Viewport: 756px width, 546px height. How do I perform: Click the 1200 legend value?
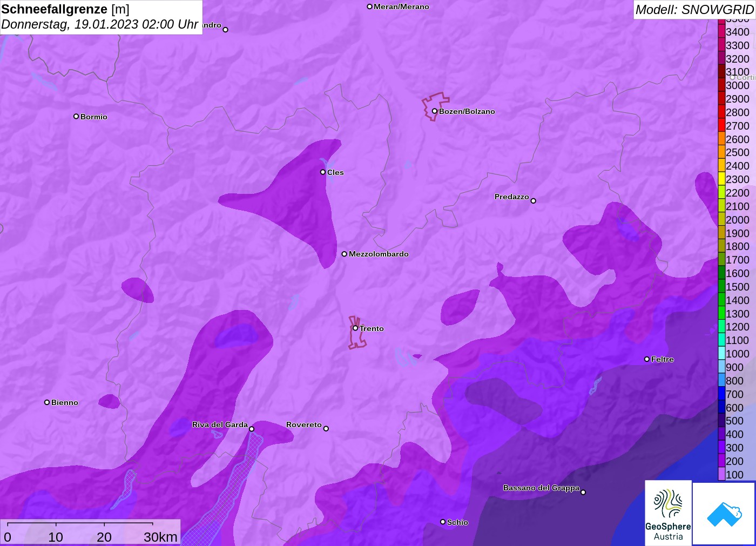point(738,327)
